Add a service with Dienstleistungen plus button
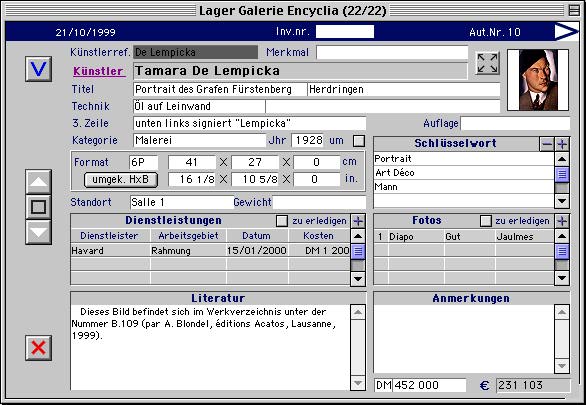This screenshot has width=586, height=405. (x=358, y=221)
